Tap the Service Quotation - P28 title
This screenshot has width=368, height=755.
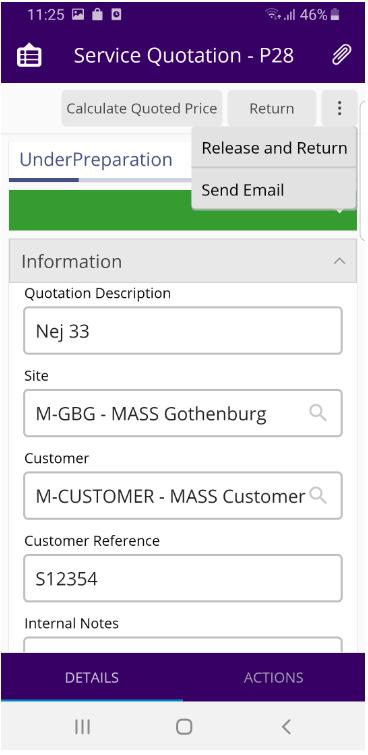(x=184, y=56)
